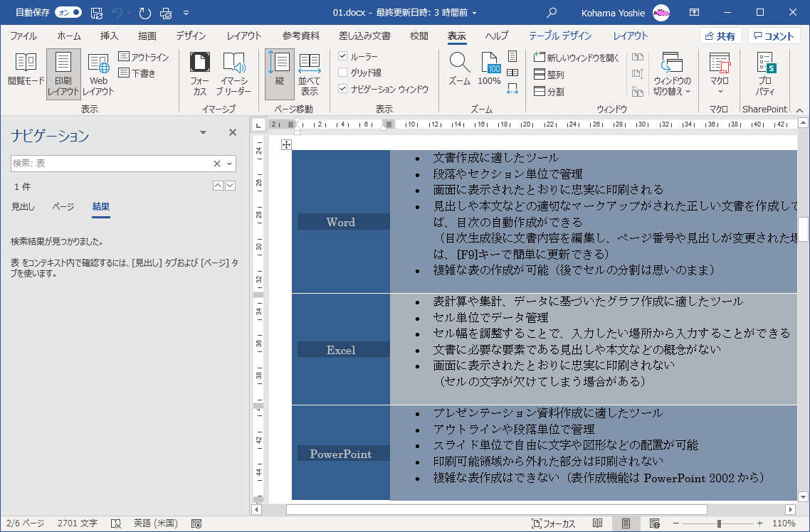Set zoom to 100% icon

[489, 70]
